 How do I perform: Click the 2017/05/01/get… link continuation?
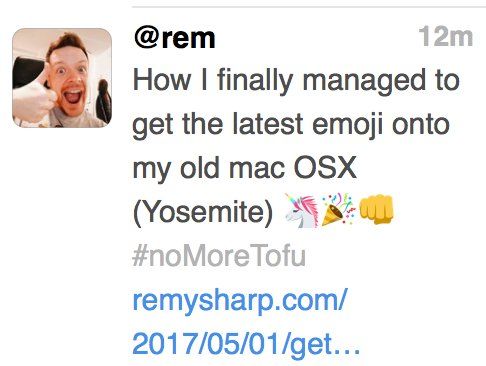click(x=246, y=344)
